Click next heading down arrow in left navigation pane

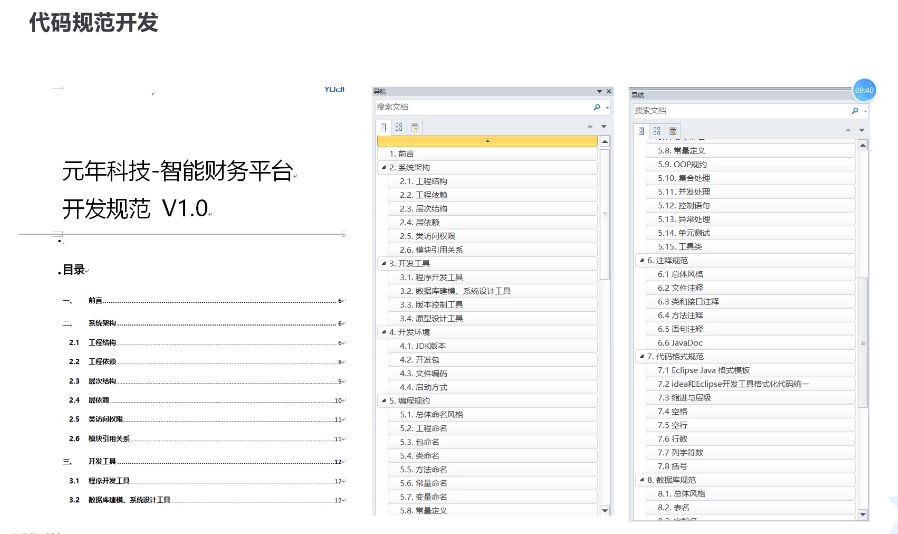tap(604, 127)
